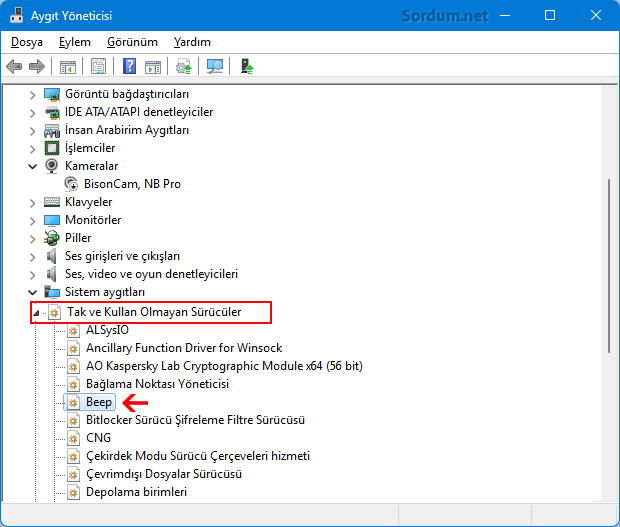The height and width of the screenshot is (527, 620).
Task: Select Ancillary Function Driver for Winsock
Action: point(184,348)
